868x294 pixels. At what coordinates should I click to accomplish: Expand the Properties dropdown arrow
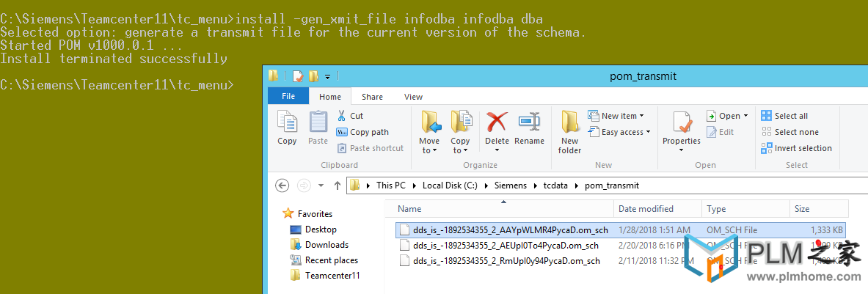(682, 150)
